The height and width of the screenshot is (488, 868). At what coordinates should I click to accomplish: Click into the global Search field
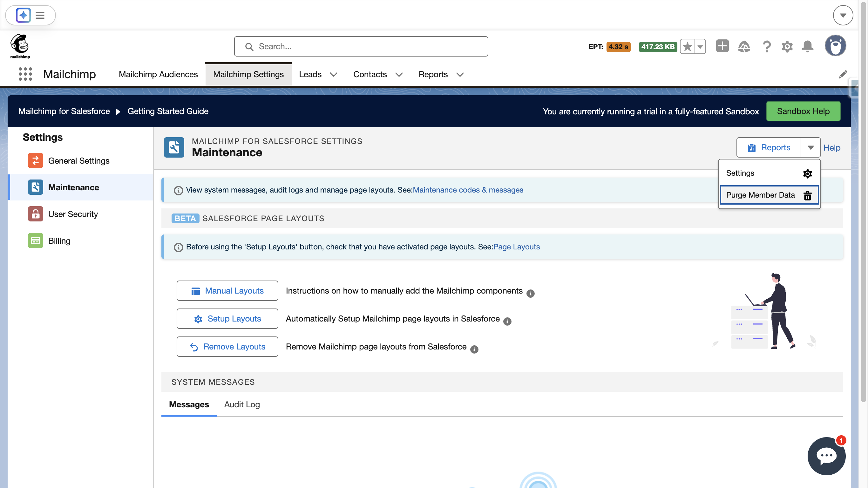pyautogui.click(x=361, y=46)
